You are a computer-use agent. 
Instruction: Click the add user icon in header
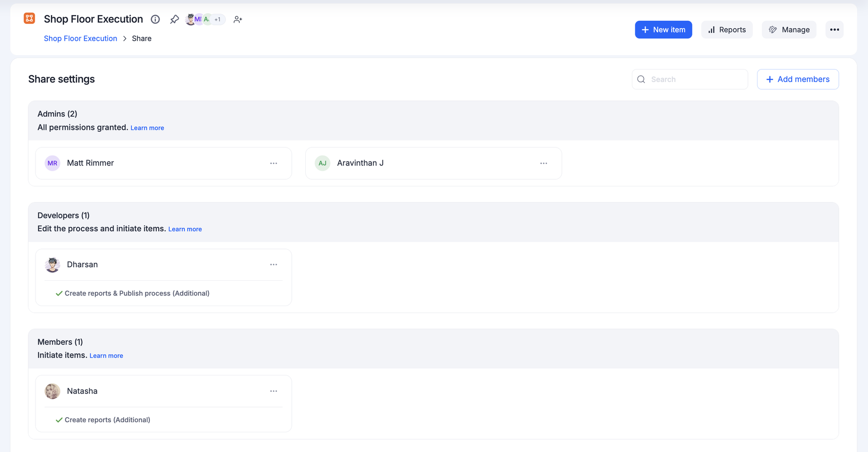(238, 19)
